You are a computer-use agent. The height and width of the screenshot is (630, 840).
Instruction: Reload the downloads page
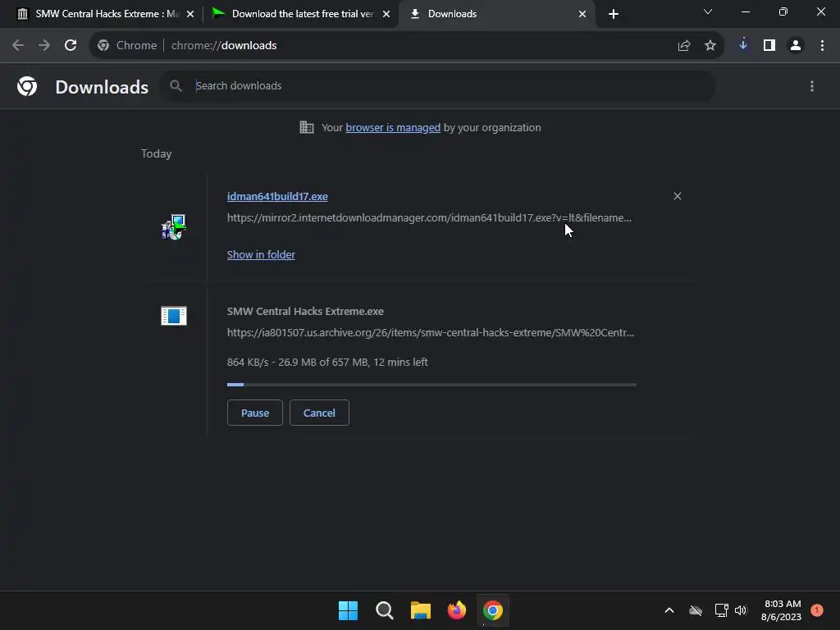[x=71, y=46]
